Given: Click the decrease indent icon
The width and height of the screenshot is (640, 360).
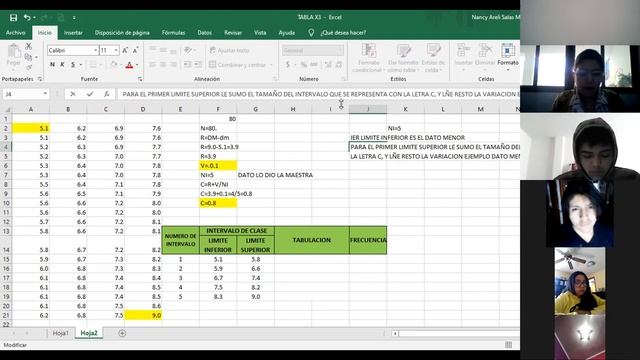Looking at the screenshot, I should (187, 64).
